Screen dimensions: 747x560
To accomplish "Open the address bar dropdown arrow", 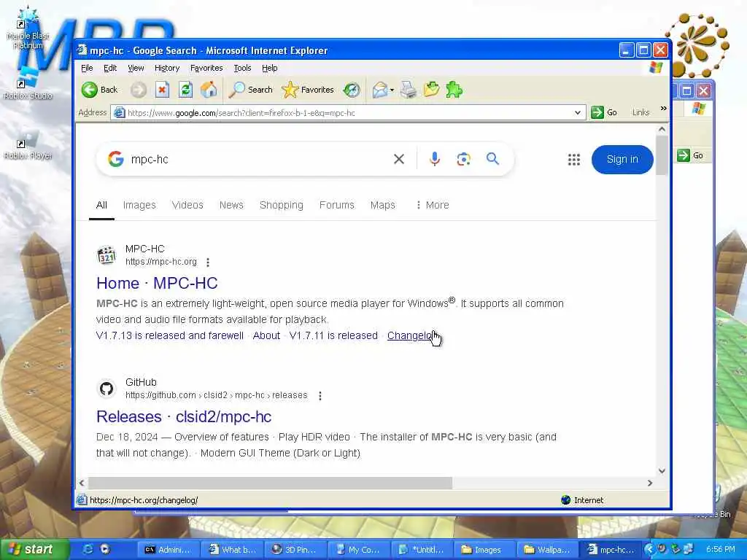I will [x=578, y=113].
